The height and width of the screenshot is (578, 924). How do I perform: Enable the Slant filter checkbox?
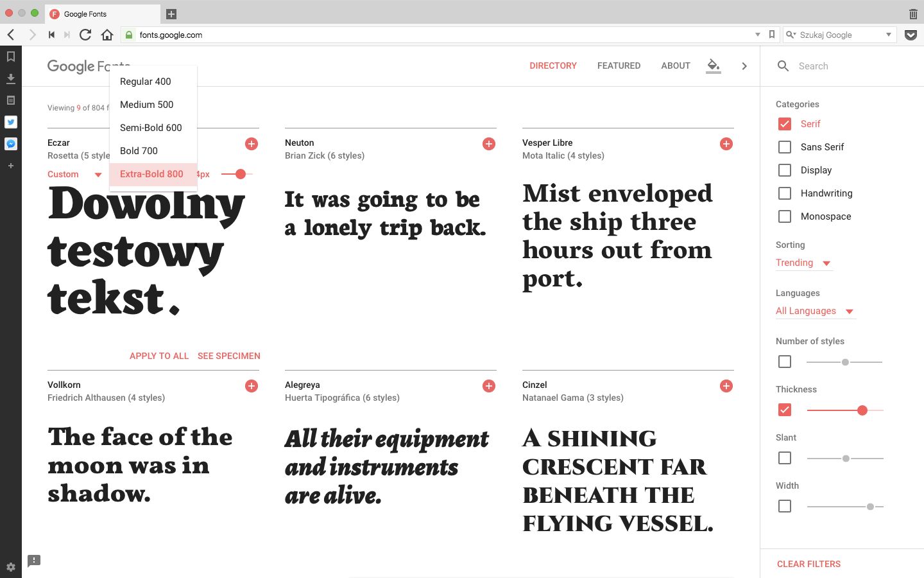pos(785,458)
